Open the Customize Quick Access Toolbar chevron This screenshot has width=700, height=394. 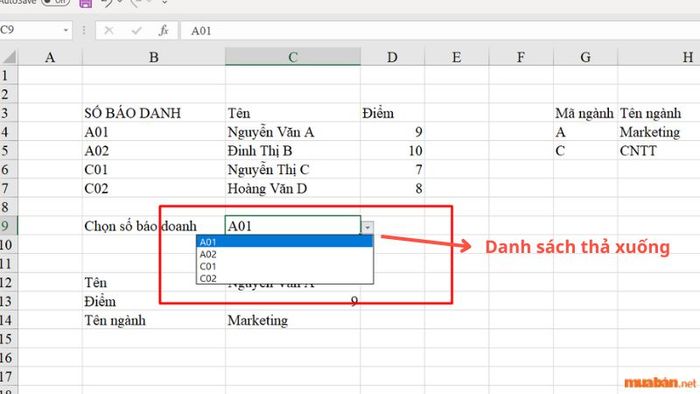(x=164, y=3)
